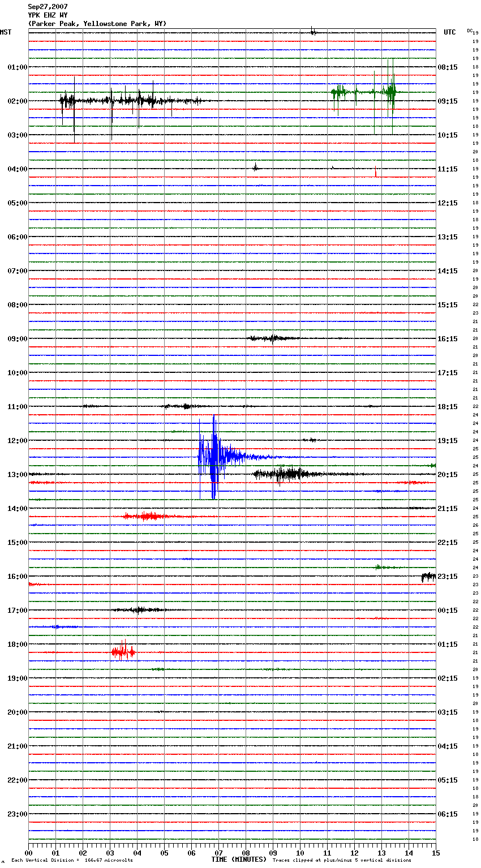481x868 pixels.
Task: Click the small black spike on the top trace
Action: (313, 32)
